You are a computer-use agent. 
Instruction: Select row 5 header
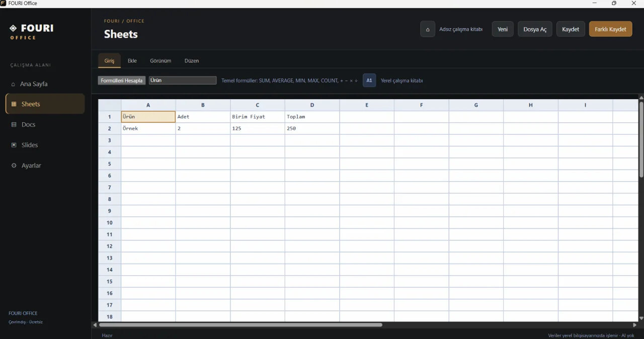click(110, 164)
